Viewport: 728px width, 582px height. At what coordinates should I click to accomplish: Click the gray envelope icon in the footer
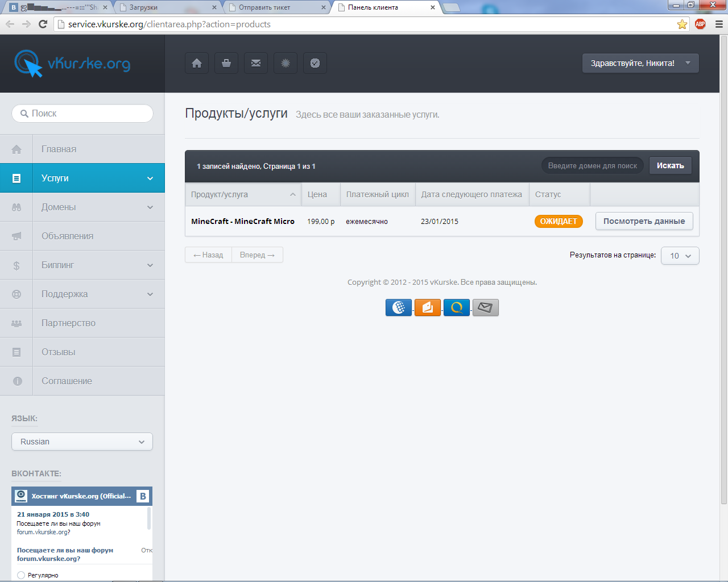point(486,307)
